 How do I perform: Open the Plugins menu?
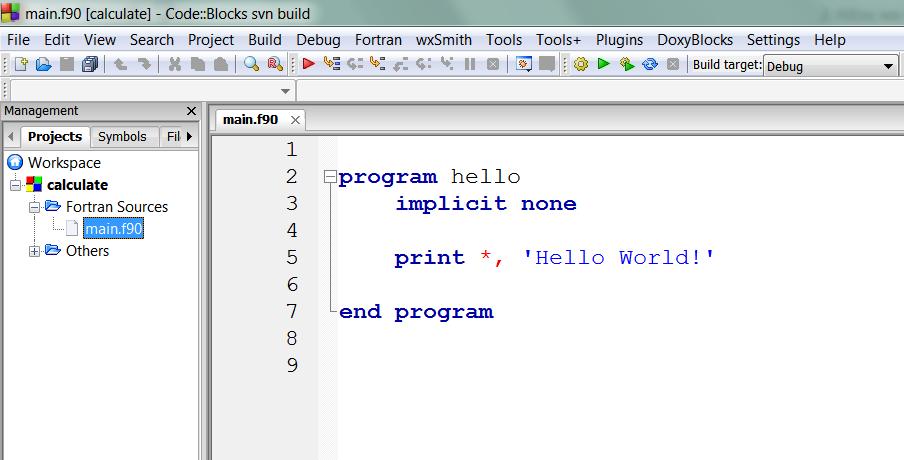point(619,40)
